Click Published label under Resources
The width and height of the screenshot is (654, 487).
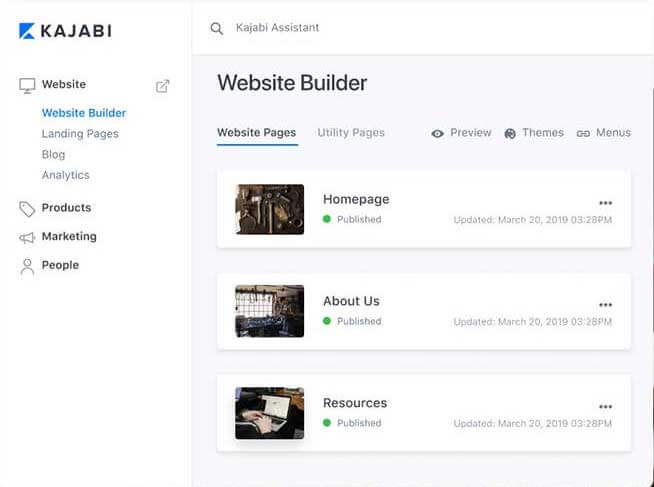click(359, 423)
